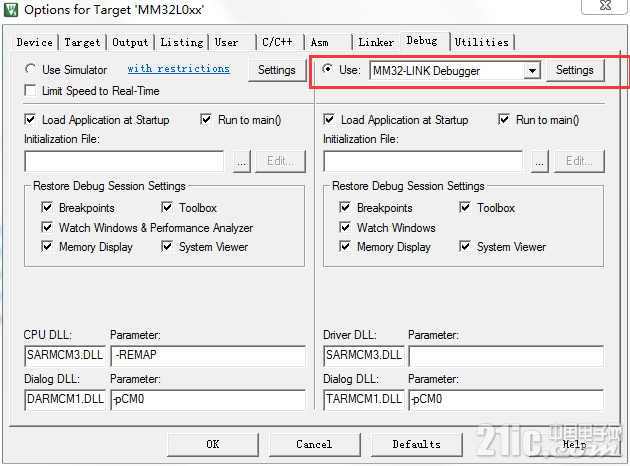Click simulator Edit... button

point(280,161)
